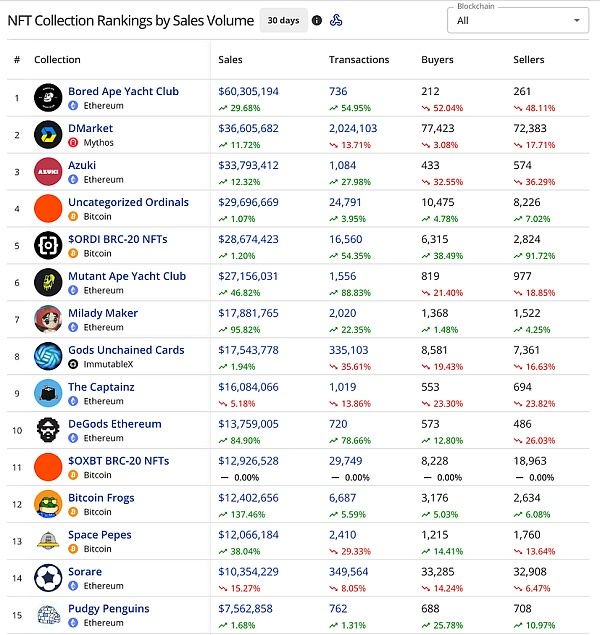
Task: Click the Bored Ape Yacht Club avatar
Action: pyautogui.click(x=48, y=98)
